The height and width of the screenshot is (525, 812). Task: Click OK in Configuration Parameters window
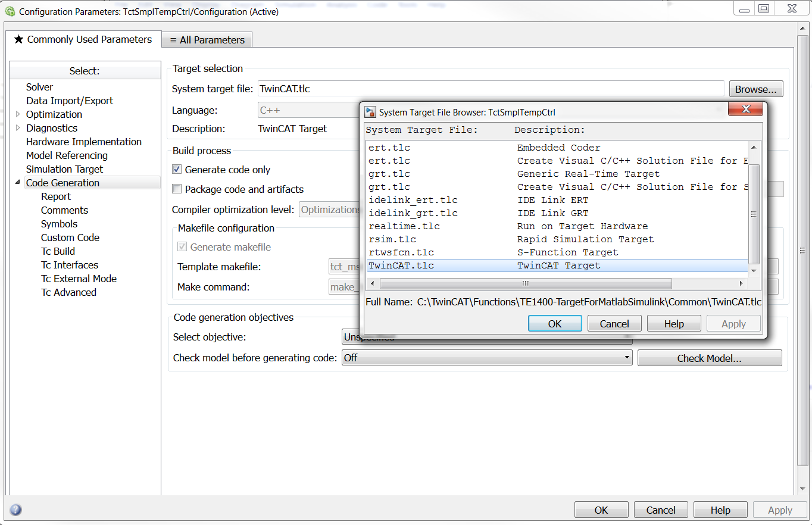click(x=601, y=510)
